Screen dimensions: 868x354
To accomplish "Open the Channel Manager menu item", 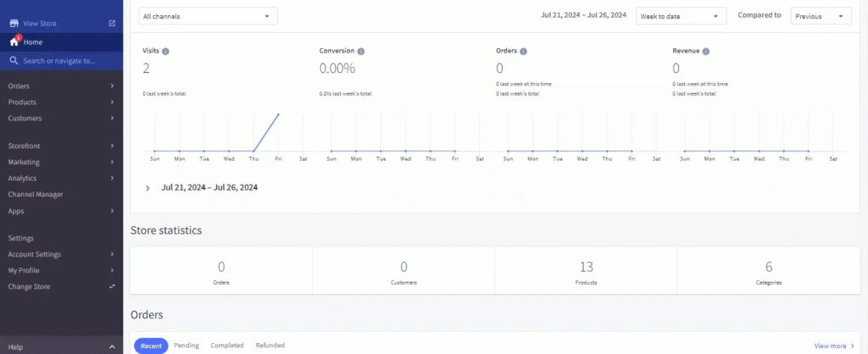I will [36, 195].
